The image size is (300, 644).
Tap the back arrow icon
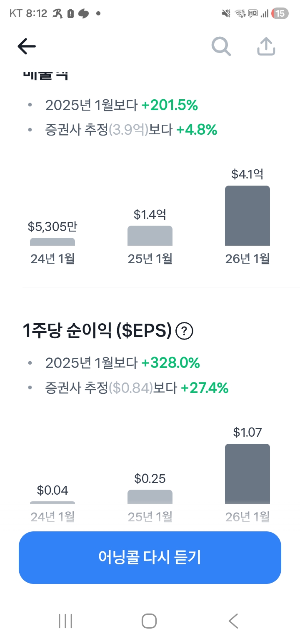coord(27,47)
